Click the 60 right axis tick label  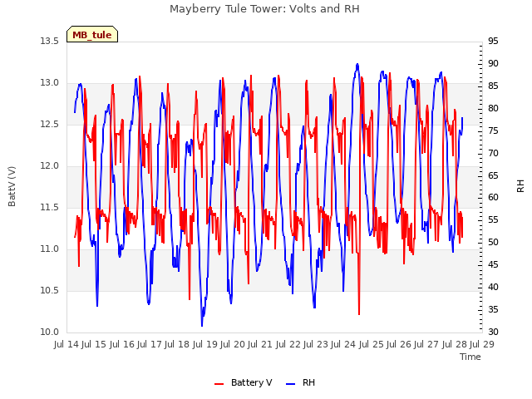[493, 198]
